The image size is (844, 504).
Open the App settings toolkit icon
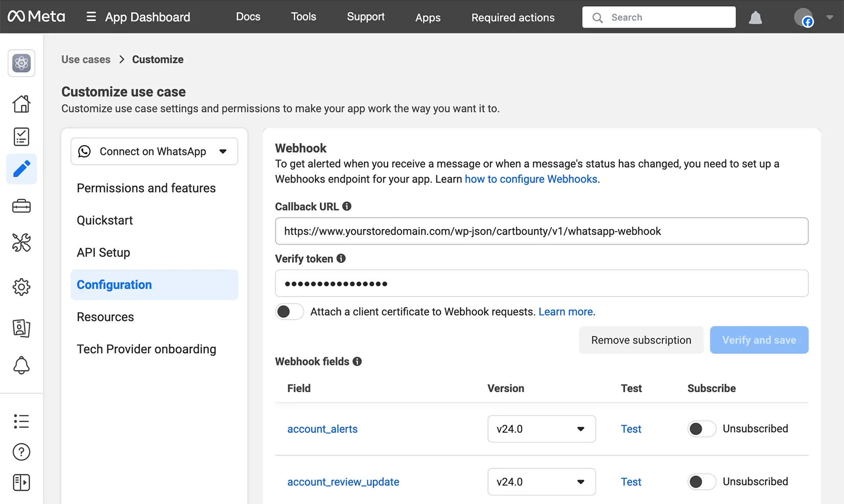click(x=21, y=206)
